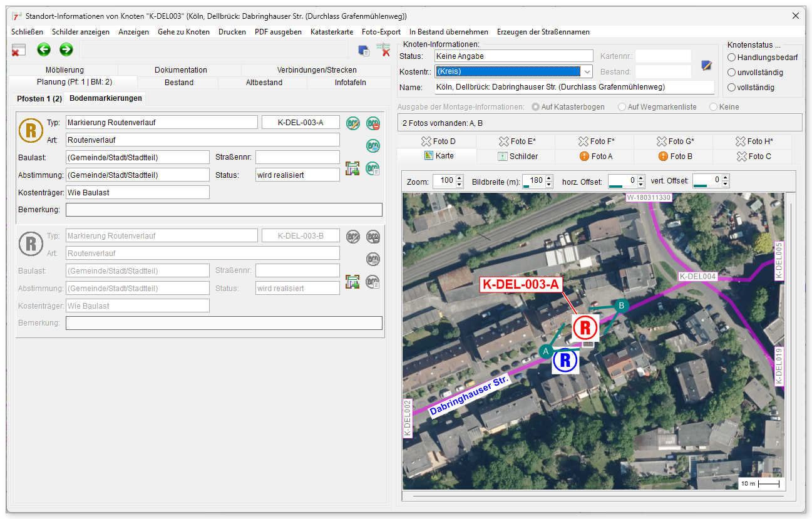
Task: Open the Kostentr. dropdown list
Action: click(587, 71)
